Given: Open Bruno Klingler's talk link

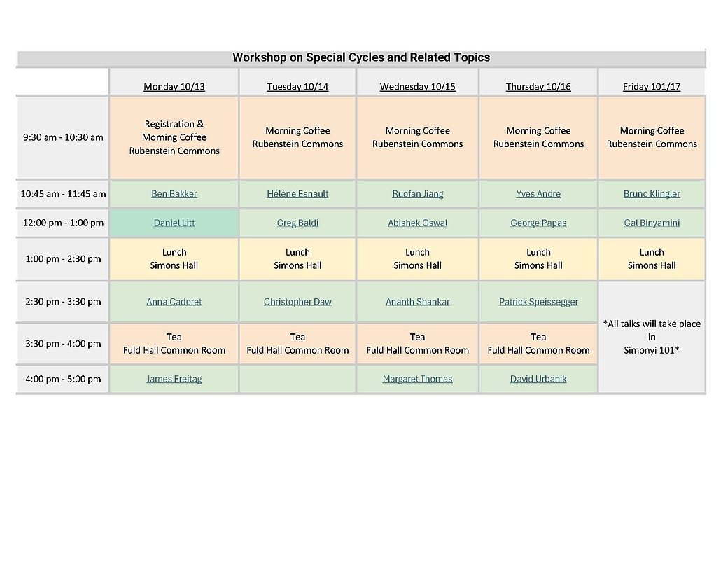Looking at the screenshot, I should pos(652,194).
